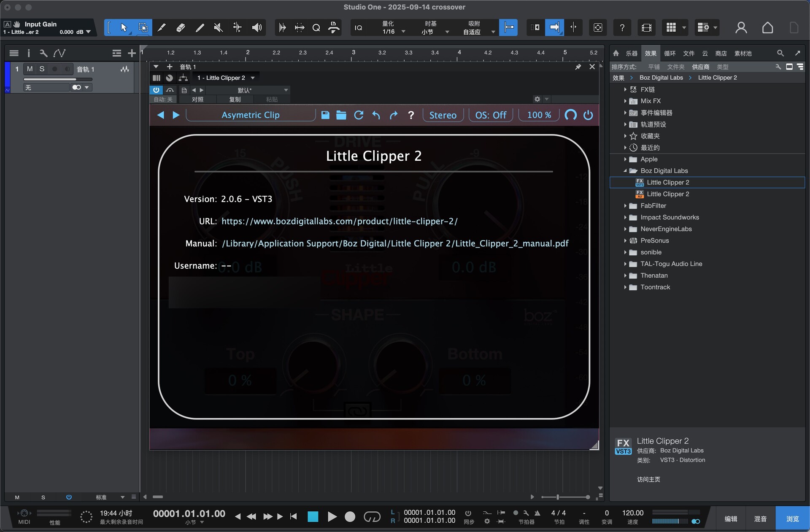The image size is (810, 532).
Task: Open the Little Clipper manual PDF path
Action: pos(395,243)
